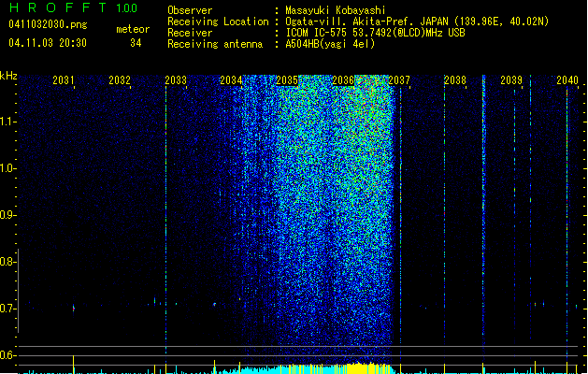Click the 2034 time label

[231, 79]
